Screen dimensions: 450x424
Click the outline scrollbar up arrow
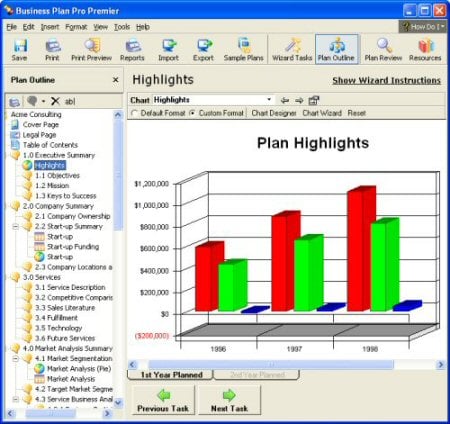[118, 115]
